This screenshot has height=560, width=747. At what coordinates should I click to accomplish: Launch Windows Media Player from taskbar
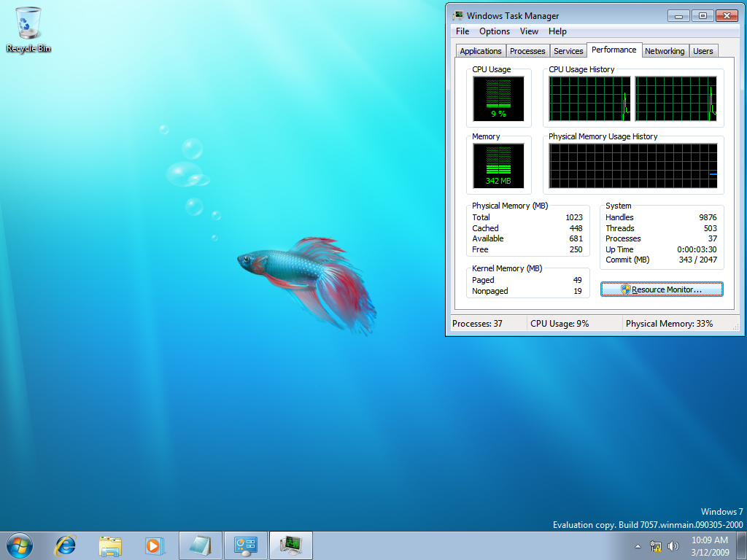point(155,545)
